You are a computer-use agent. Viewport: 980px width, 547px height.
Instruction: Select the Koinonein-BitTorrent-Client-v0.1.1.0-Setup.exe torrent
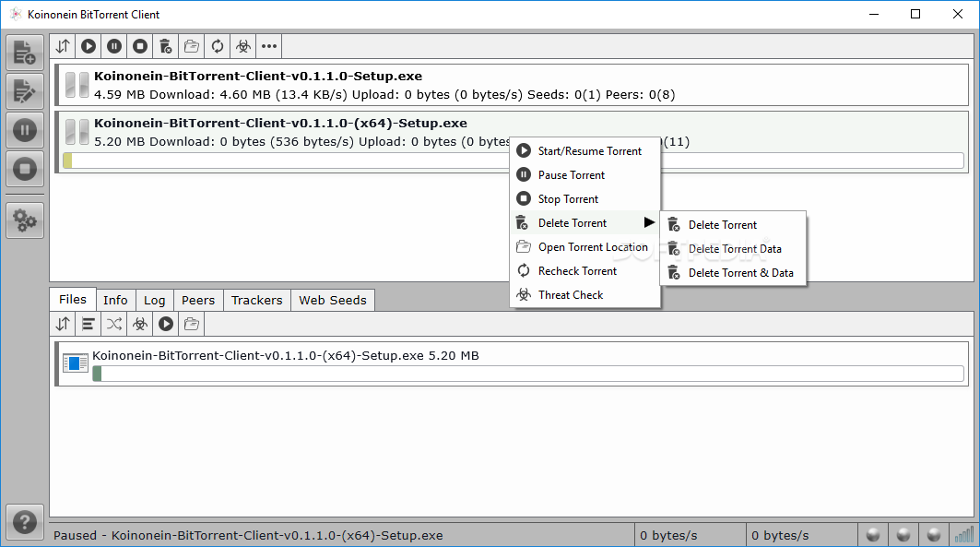(x=512, y=85)
